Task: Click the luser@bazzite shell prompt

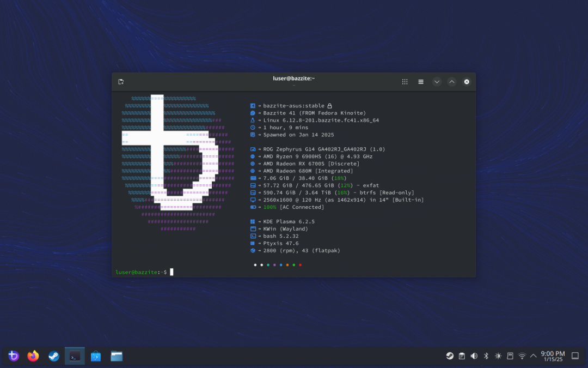Action: pyautogui.click(x=141, y=272)
